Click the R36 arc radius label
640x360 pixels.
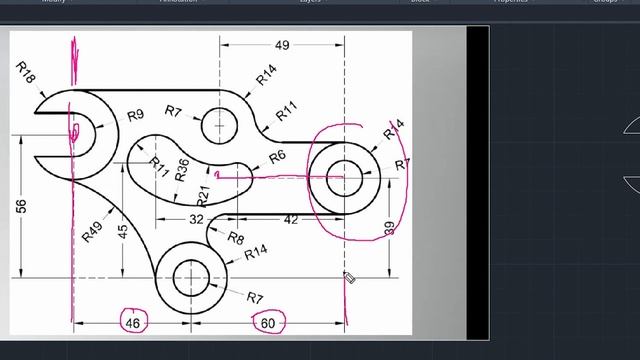182,170
